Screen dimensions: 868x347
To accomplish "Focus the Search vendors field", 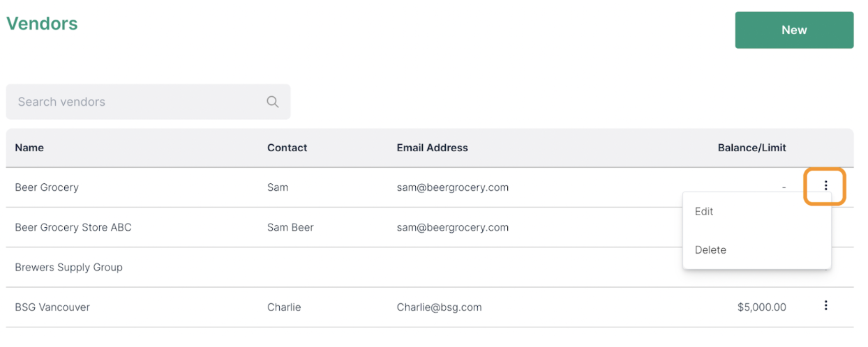I will 148,102.
